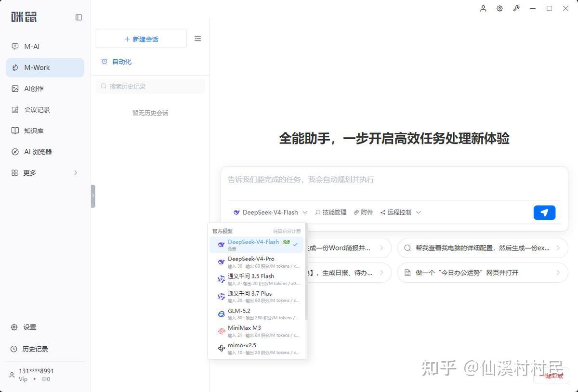This screenshot has height=392, width=578.
Task: Toggle the conversation list menu icon
Action: [x=197, y=39]
